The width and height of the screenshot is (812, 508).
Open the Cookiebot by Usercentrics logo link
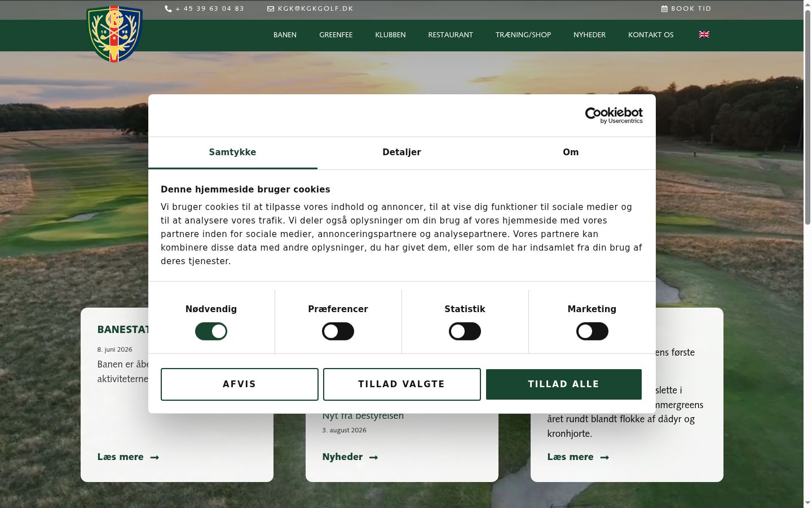614,115
